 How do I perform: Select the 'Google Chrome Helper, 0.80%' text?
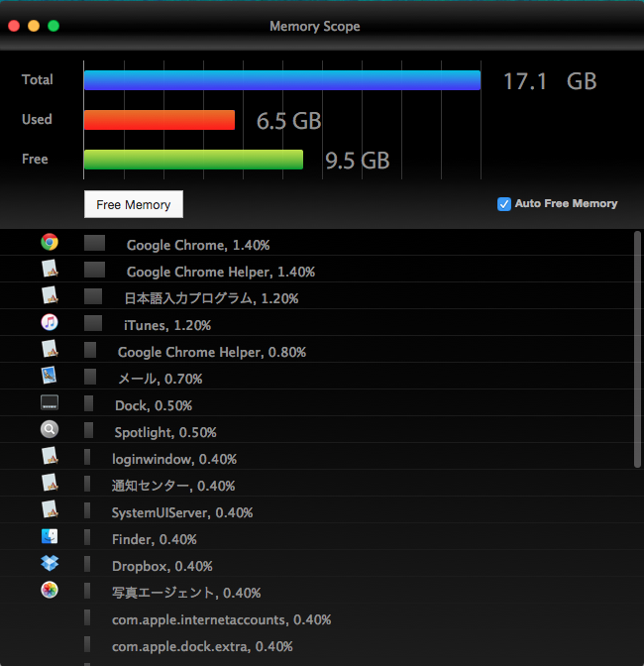click(212, 352)
